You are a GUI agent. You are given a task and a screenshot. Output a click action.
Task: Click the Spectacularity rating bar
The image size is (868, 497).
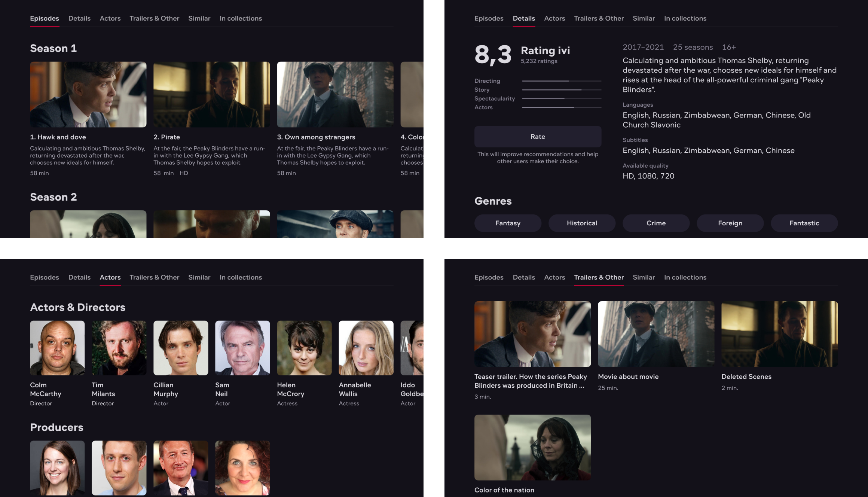pos(562,98)
